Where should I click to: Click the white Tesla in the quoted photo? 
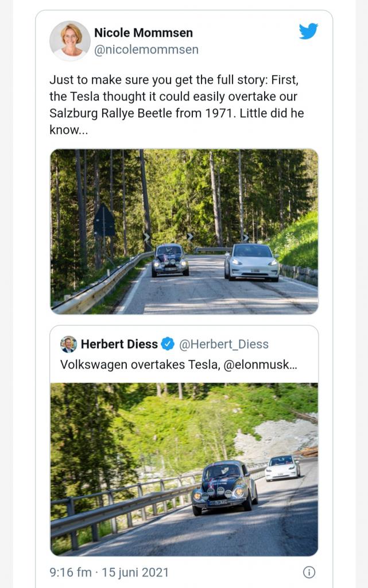(282, 467)
